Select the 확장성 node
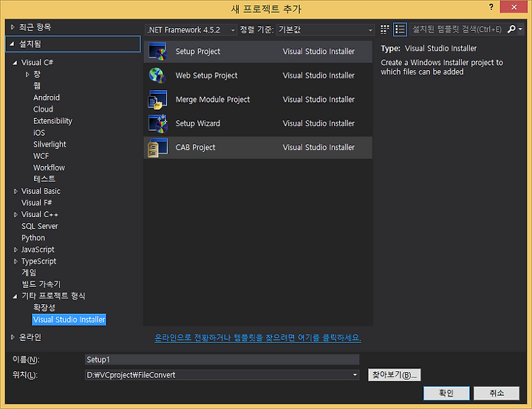The image size is (532, 409). click(x=44, y=308)
